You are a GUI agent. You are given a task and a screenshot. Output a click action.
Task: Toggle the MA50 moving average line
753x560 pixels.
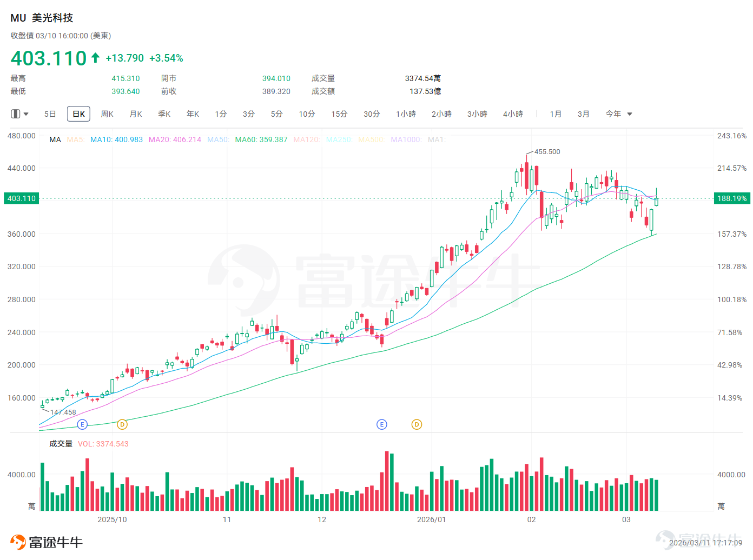click(x=218, y=139)
